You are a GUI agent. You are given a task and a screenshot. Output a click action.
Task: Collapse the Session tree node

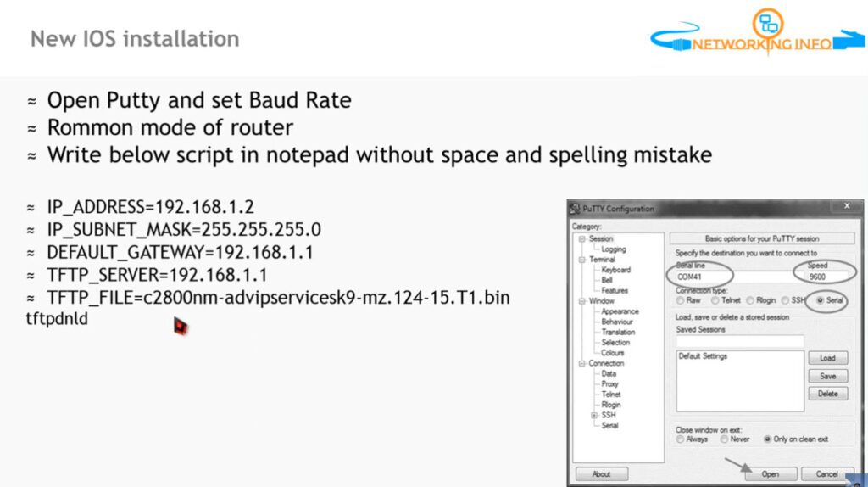pyautogui.click(x=581, y=238)
